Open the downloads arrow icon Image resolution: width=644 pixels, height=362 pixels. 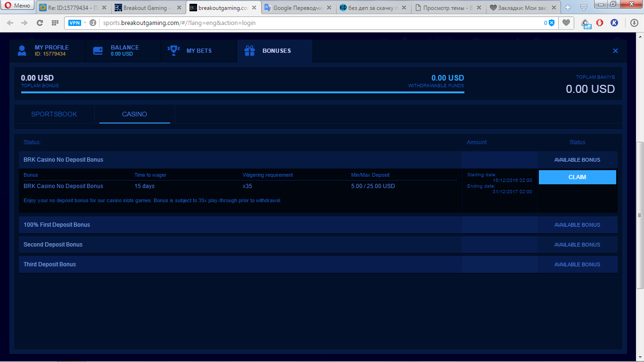point(635,23)
